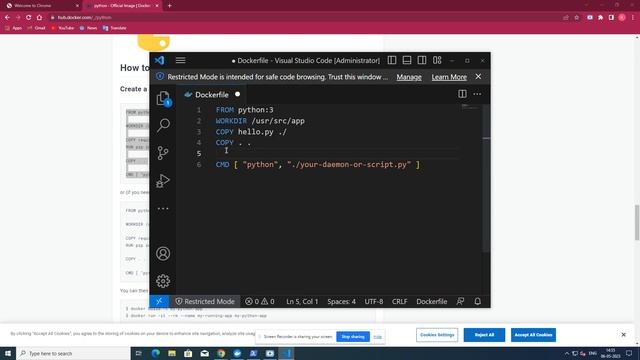Close the cookie consent banner
Image resolution: width=640 pixels, height=360 pixels.
point(623,335)
